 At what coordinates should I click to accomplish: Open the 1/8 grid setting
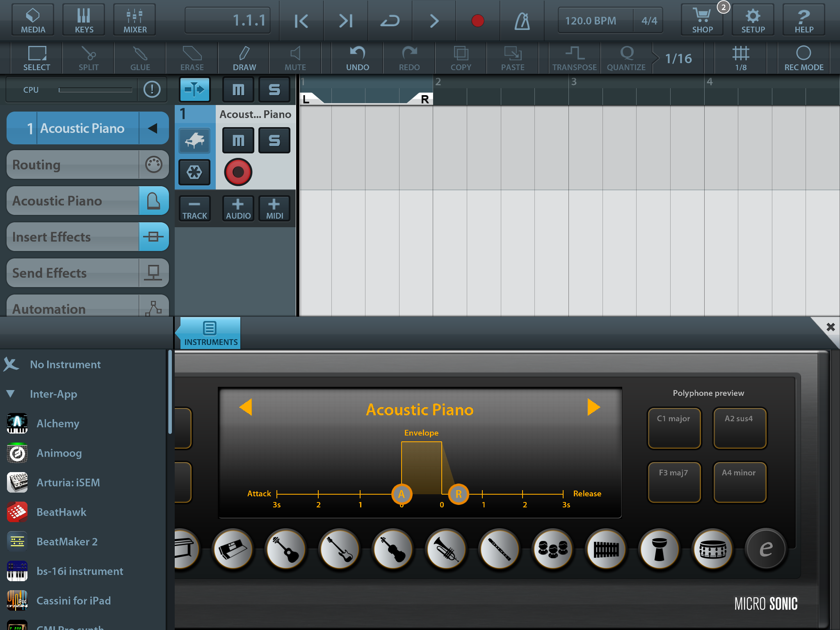pos(741,58)
